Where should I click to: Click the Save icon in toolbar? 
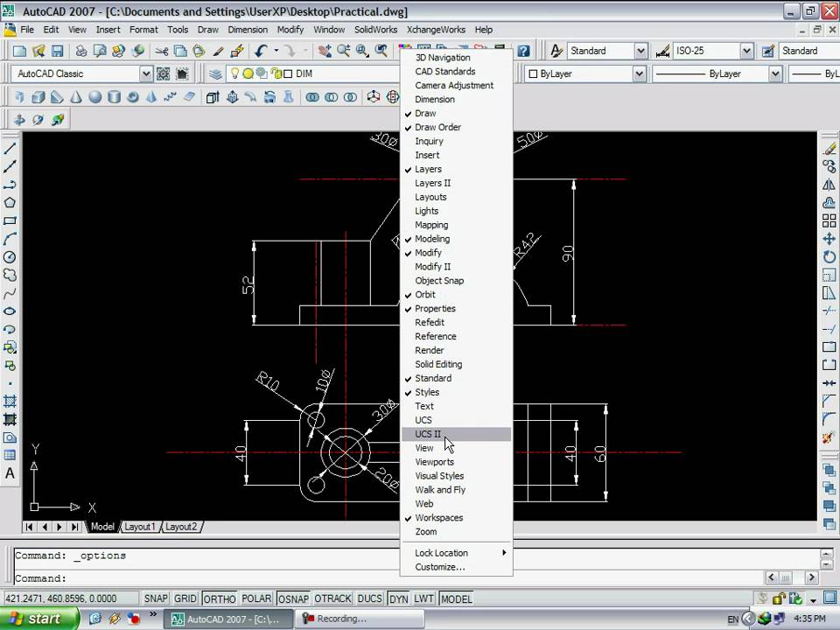58,52
